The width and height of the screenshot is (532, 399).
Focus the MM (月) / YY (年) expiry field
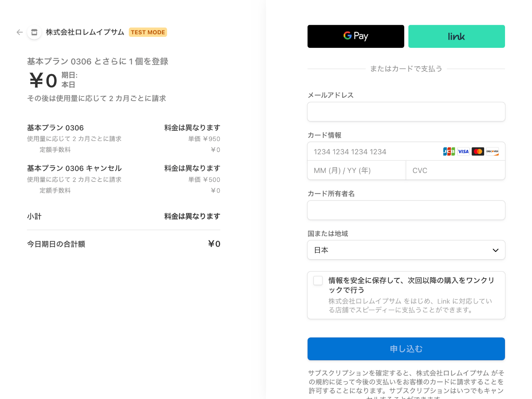tap(357, 170)
